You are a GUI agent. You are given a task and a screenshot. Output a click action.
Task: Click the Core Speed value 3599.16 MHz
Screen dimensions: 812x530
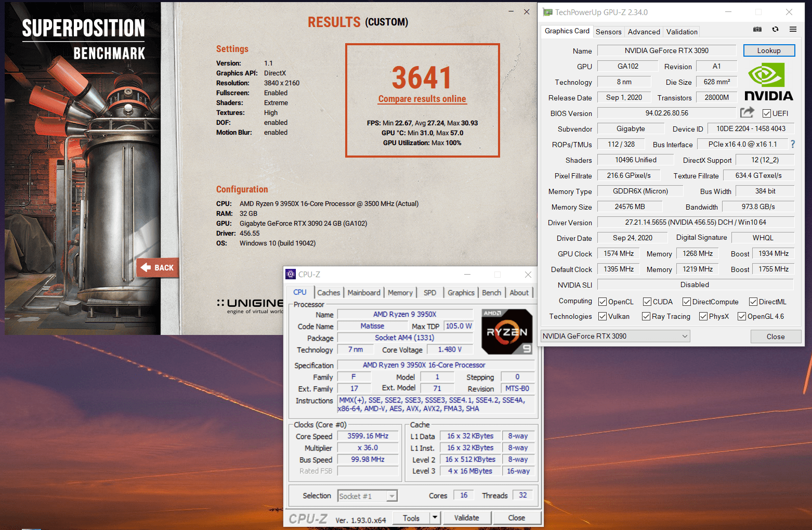[x=368, y=436]
